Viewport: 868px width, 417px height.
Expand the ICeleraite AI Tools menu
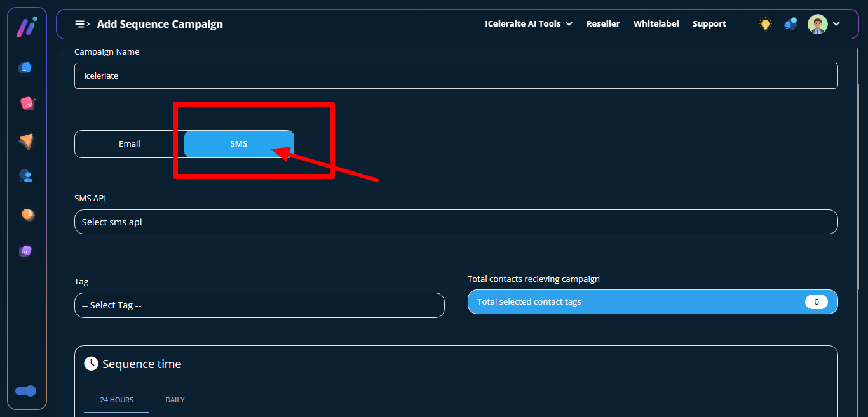[x=529, y=24]
